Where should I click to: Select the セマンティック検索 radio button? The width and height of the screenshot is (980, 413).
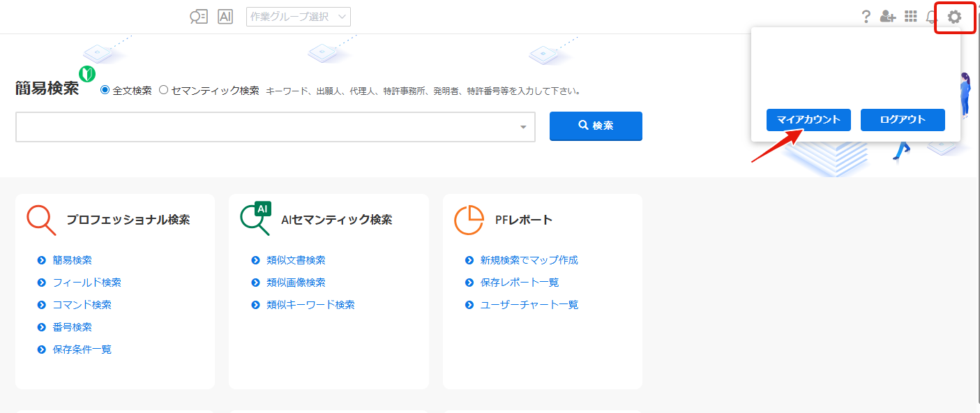coord(164,90)
